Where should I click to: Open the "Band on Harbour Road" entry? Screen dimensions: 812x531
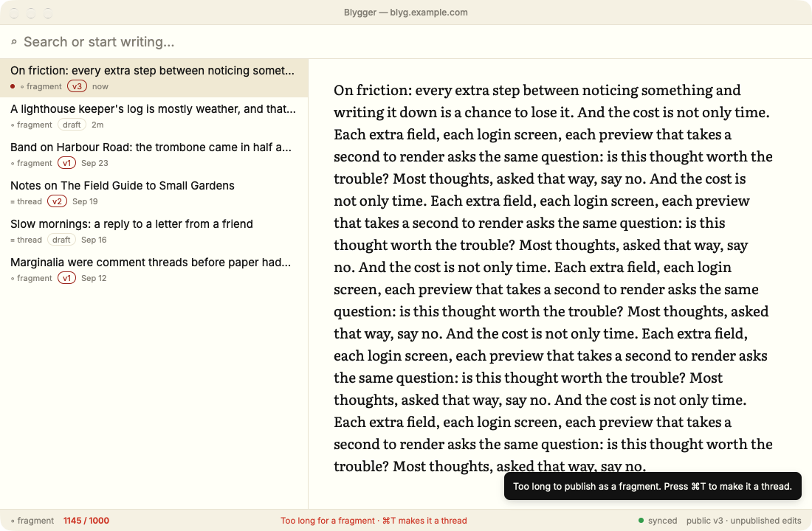click(x=154, y=155)
